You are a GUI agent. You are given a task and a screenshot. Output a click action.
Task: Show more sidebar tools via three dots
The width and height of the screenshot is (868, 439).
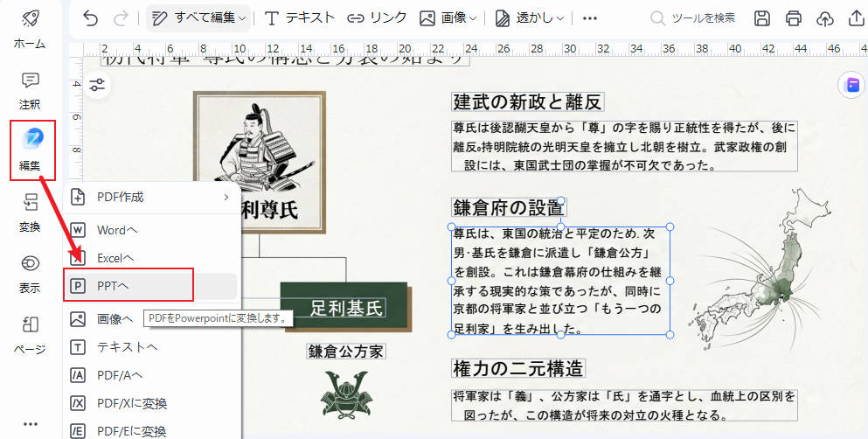31,424
